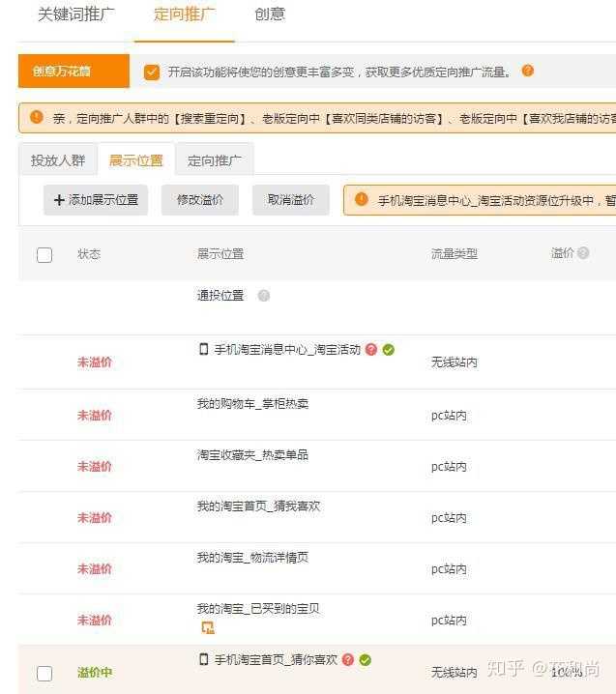Click help icon next to 溢价 column header
616x694 pixels.
(x=583, y=253)
